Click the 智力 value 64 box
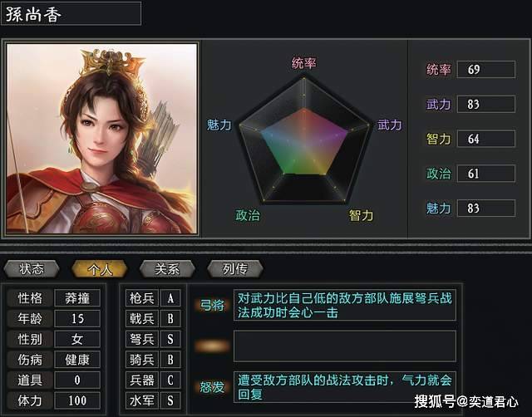Screen dimensions: 532x417 point(486,139)
